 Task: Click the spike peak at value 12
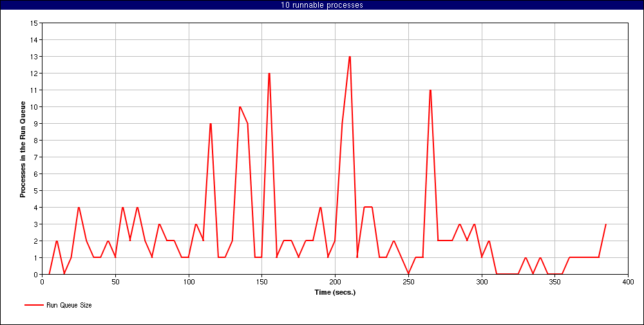(x=269, y=74)
